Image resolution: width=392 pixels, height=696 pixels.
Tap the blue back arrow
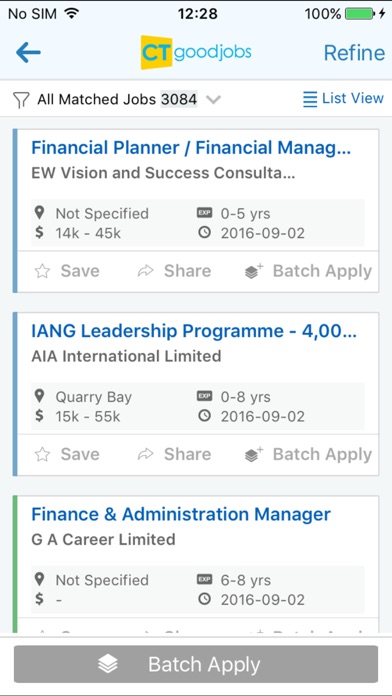[28, 53]
